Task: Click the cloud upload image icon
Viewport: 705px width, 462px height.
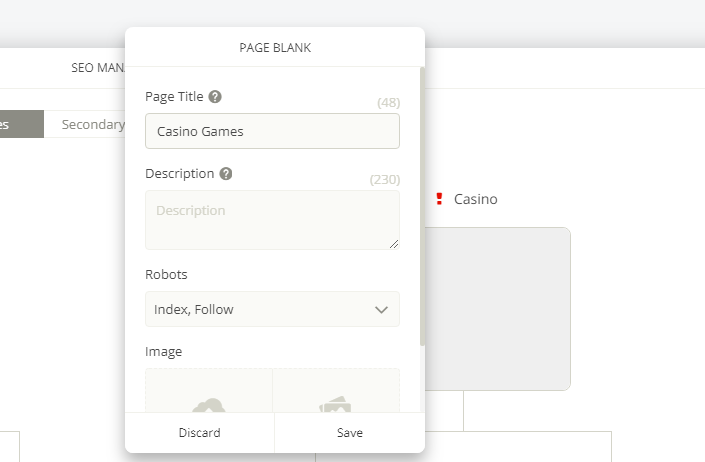Action: (x=209, y=405)
